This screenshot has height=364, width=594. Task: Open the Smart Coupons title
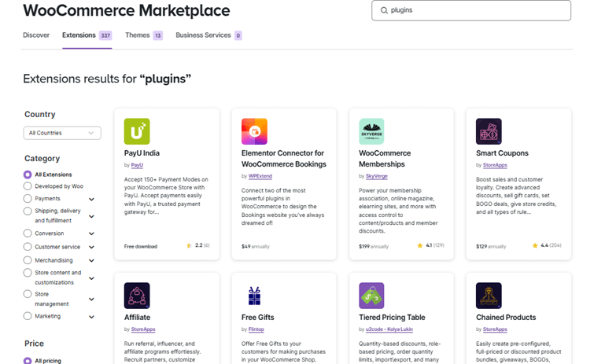point(502,153)
